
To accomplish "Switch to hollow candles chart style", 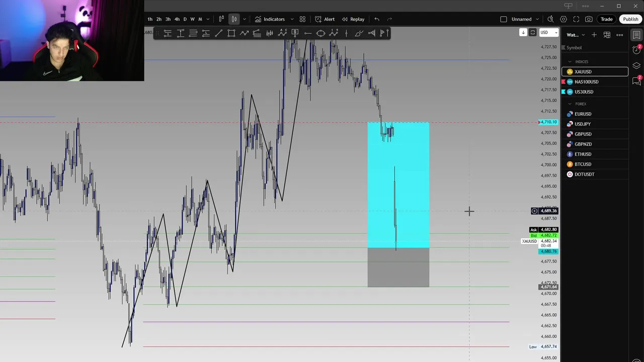I will (221, 19).
